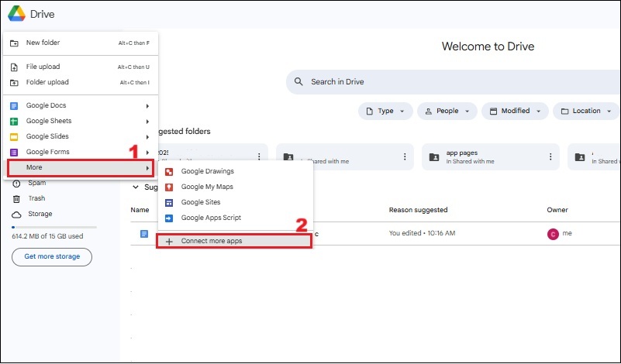621x364 pixels.
Task: Click the Google Drive logo
Action: [x=16, y=14]
